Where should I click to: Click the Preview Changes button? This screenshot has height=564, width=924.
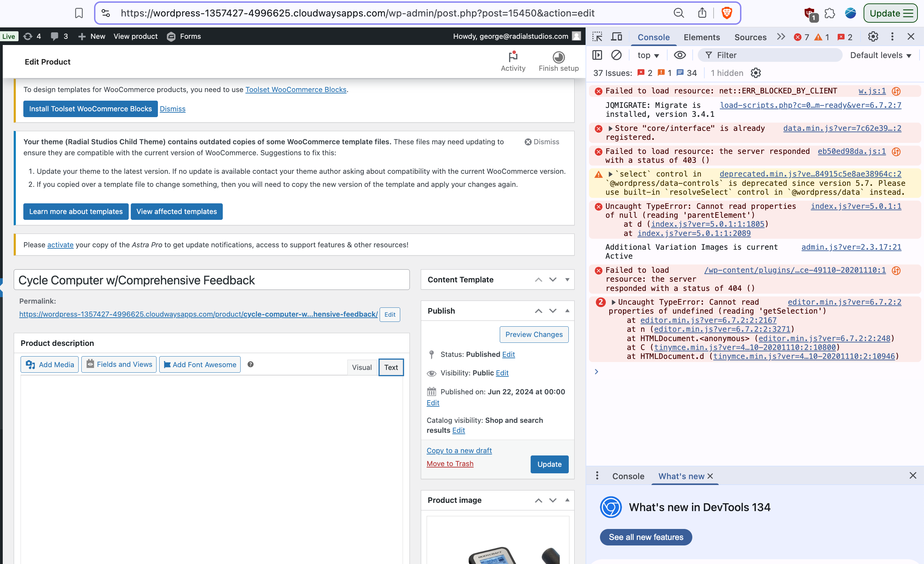[534, 334]
